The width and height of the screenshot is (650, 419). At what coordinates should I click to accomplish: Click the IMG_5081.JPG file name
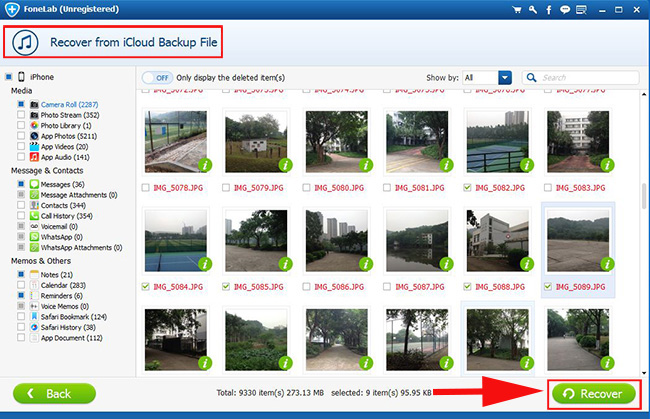[420, 188]
